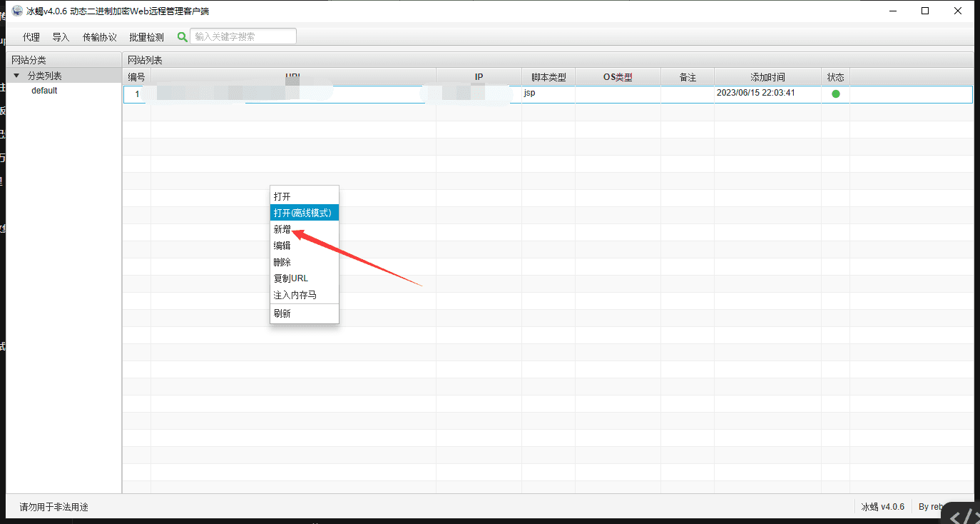
Task: Click 新增 in the context menu
Action: [x=282, y=229]
